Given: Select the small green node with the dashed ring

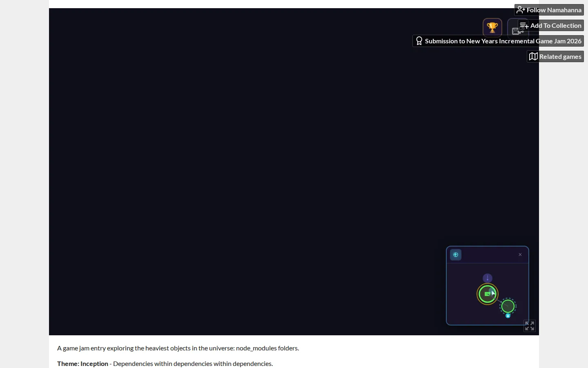Looking at the screenshot, I should tap(508, 306).
